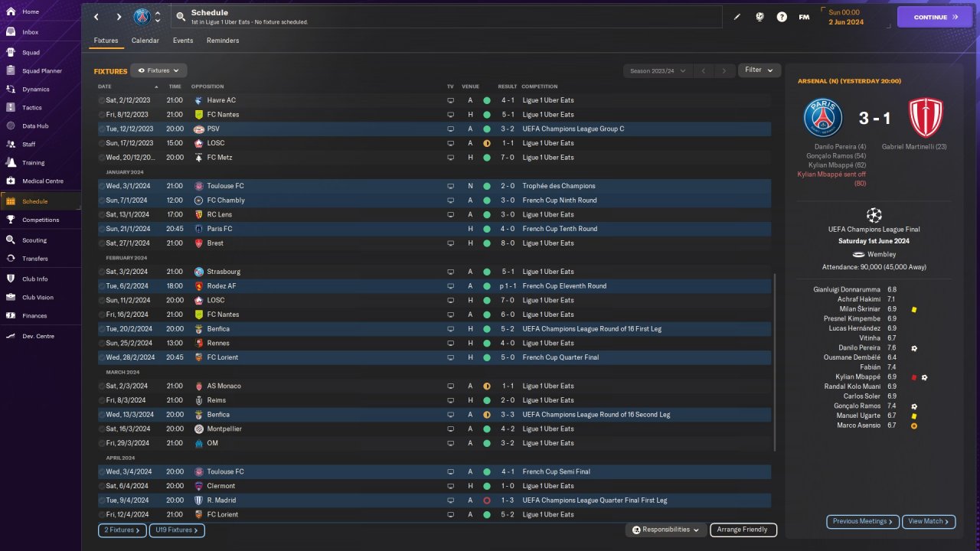Screen dimensions: 980x551
Task: Go forward to the next screen
Action: (119, 17)
